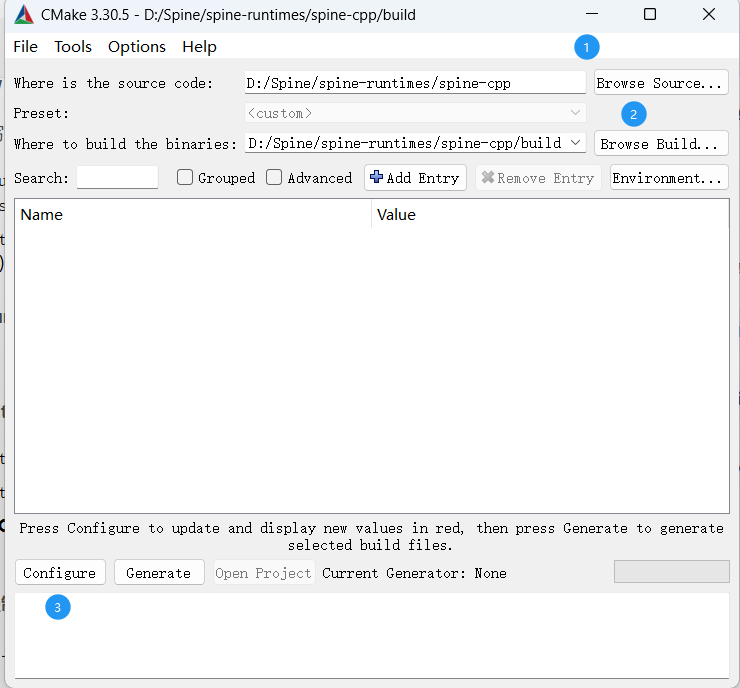
Task: Click the 'Where to build the binaries:' label
Action: tap(125, 143)
